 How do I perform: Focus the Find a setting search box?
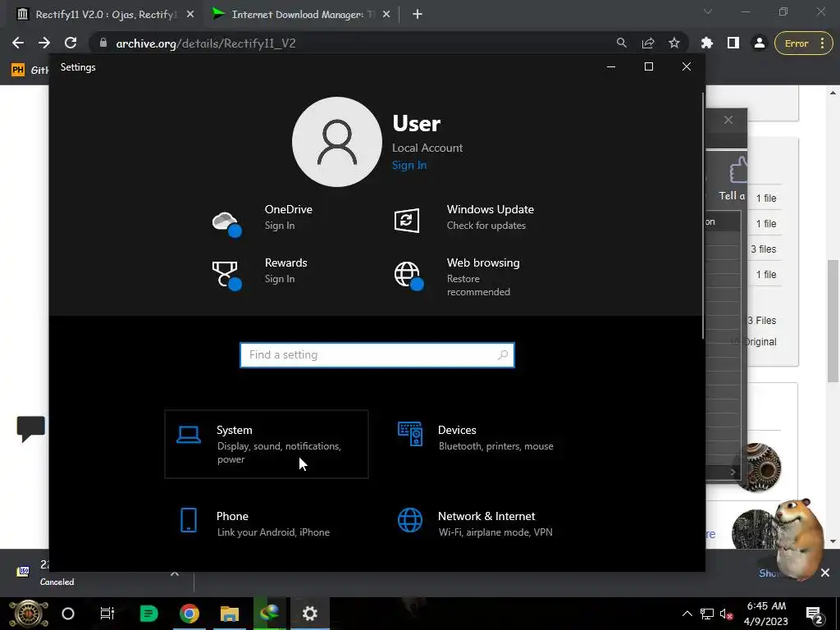pyautogui.click(x=377, y=354)
